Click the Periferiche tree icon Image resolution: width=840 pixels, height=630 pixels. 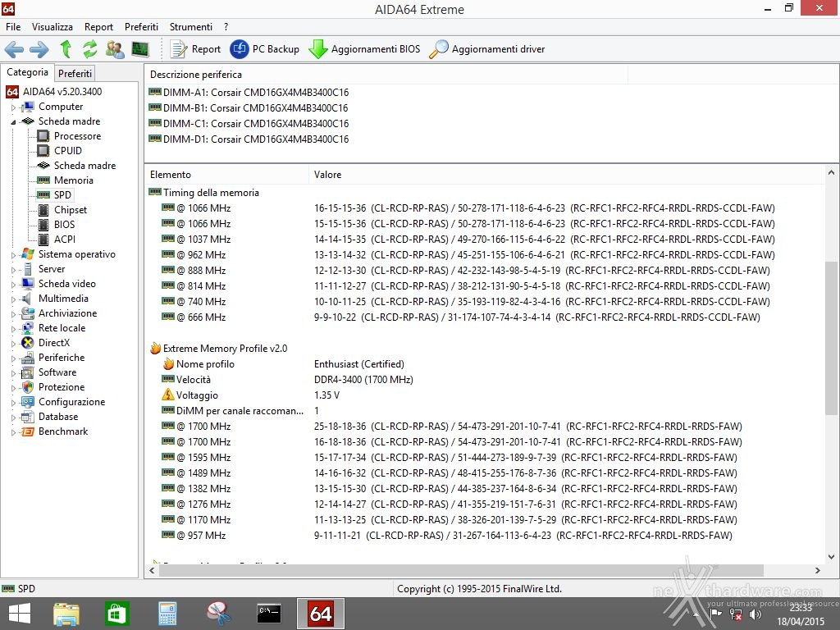pos(27,358)
